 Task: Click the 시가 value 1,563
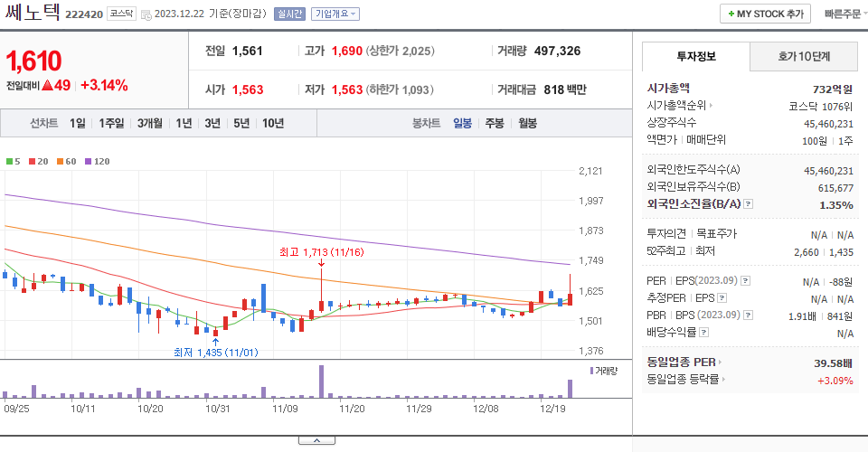click(248, 89)
